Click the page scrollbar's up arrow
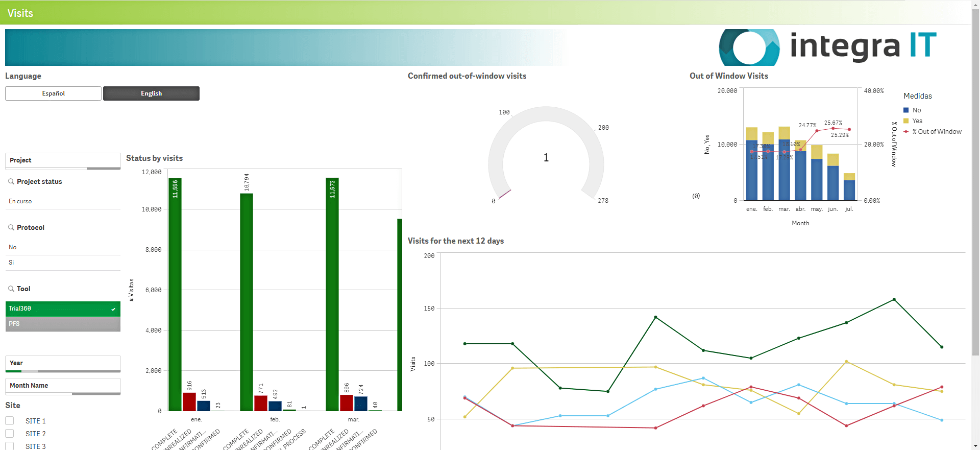The image size is (980, 450). click(975, 4)
